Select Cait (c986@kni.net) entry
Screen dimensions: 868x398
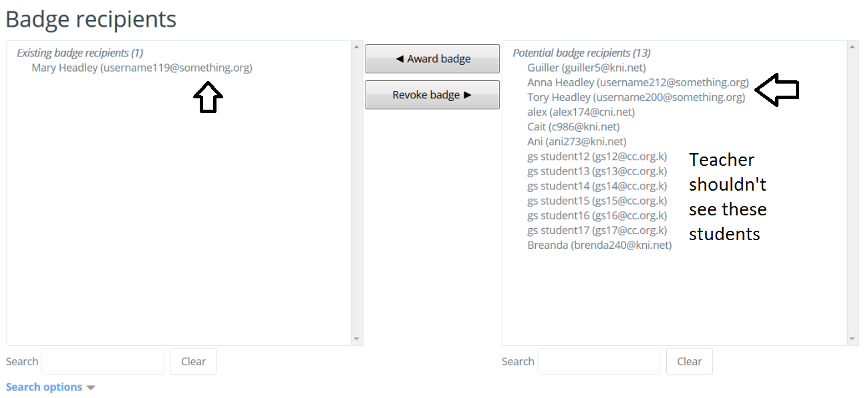573,126
